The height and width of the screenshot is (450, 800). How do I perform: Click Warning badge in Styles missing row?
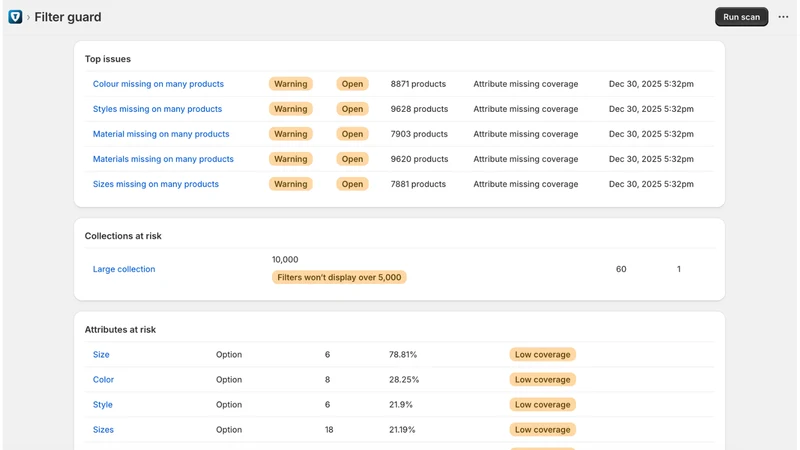pos(291,109)
